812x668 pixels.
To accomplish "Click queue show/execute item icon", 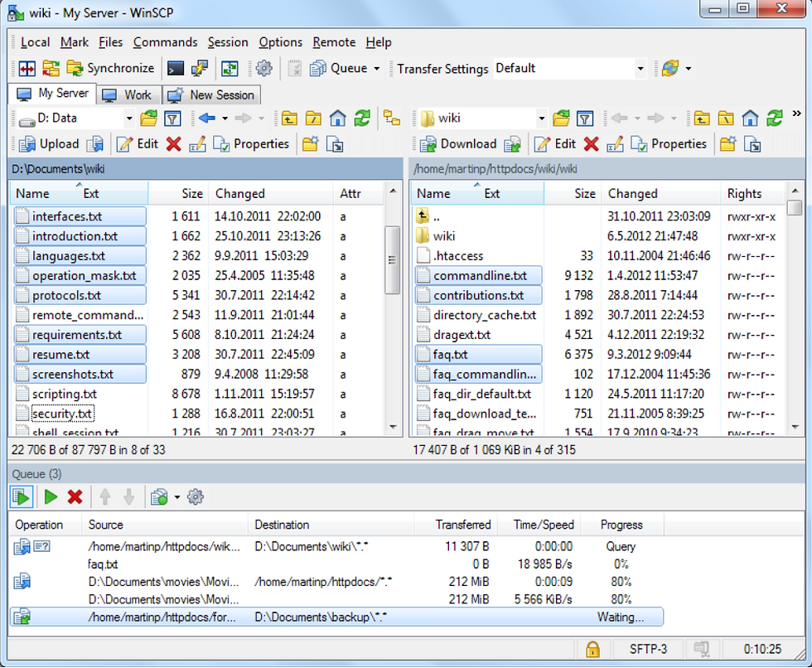I will pos(22,497).
